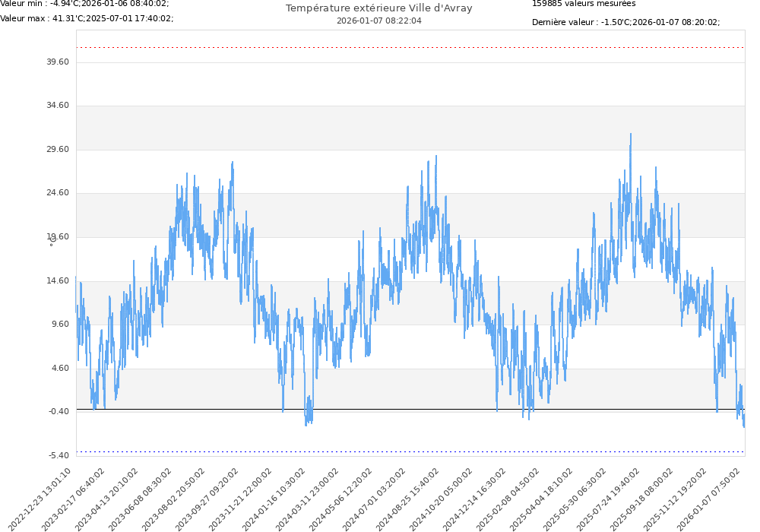Click x-axis date label 2026-01-07 07:50:02
This screenshot has height=532, width=760.
click(711, 498)
